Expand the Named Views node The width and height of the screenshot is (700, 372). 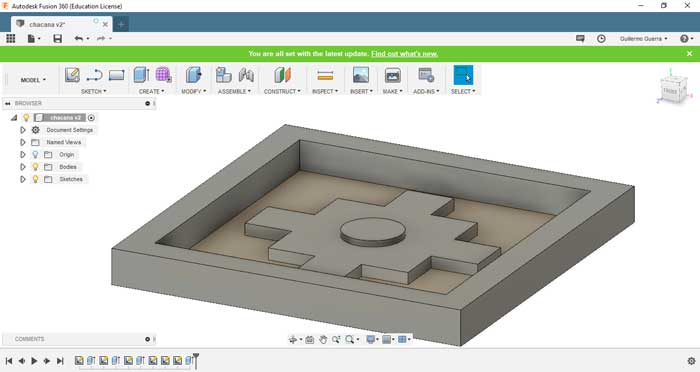[x=23, y=142]
